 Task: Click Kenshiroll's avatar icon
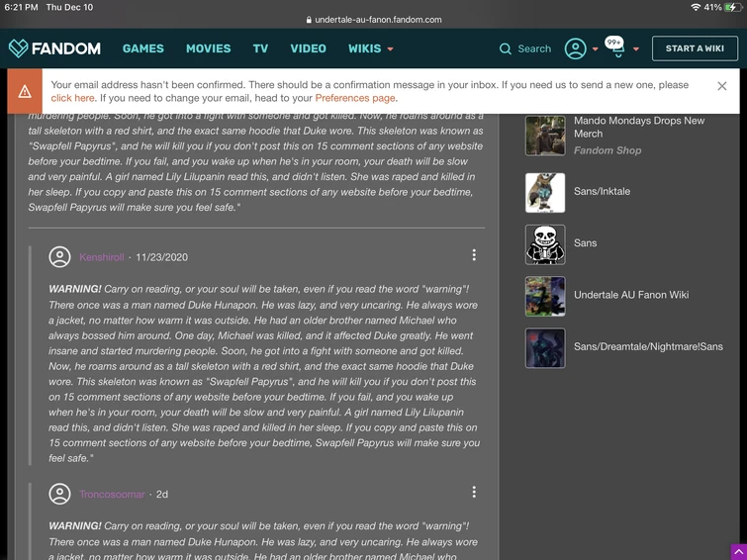(59, 257)
